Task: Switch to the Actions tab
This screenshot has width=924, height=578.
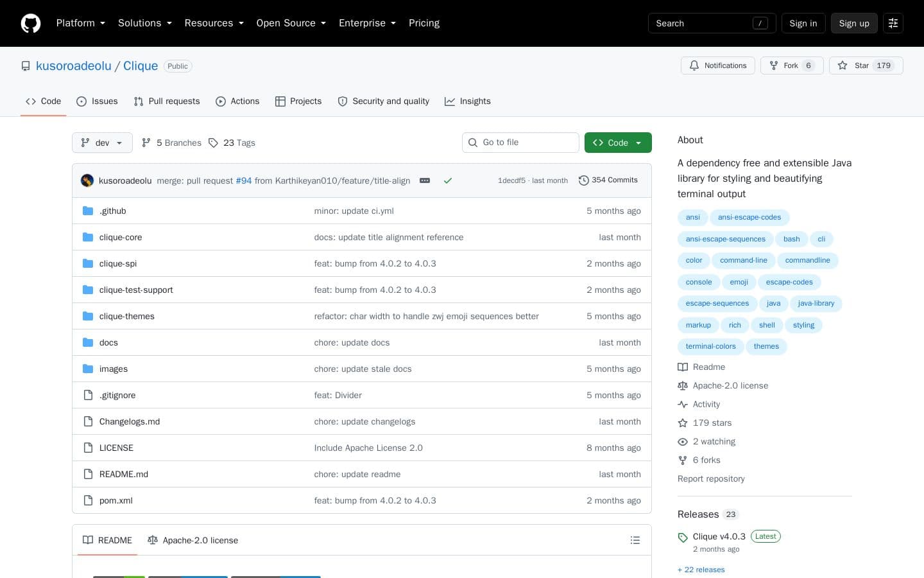Action: coord(237,101)
